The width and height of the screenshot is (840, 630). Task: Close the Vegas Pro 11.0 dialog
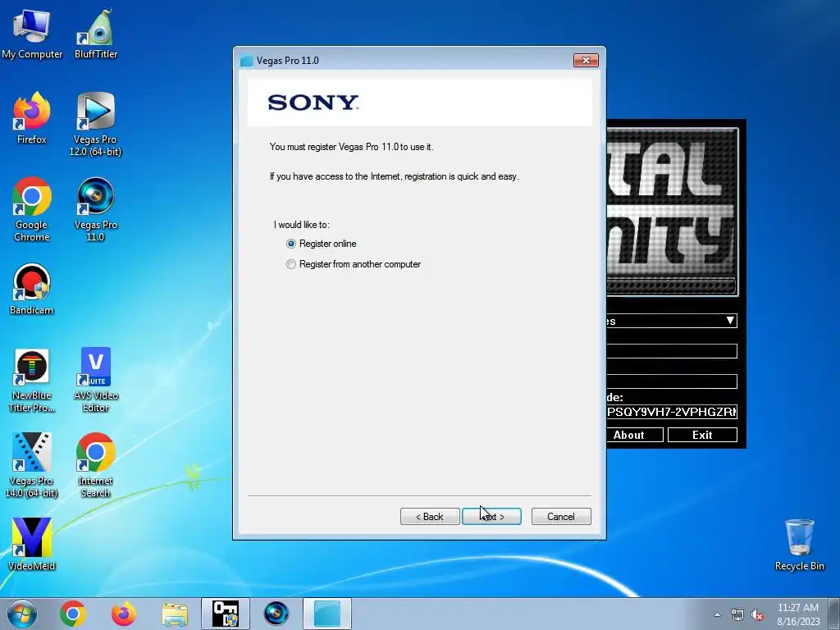coord(586,61)
